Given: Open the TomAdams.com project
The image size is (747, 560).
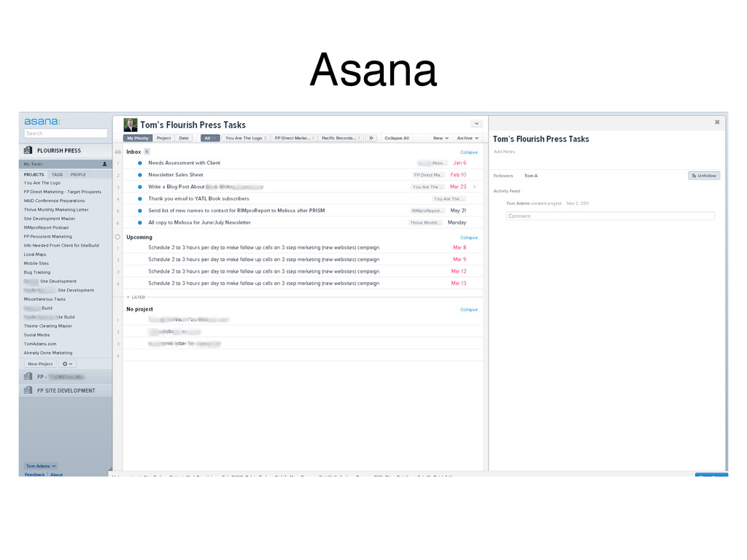Looking at the screenshot, I should [x=40, y=344].
